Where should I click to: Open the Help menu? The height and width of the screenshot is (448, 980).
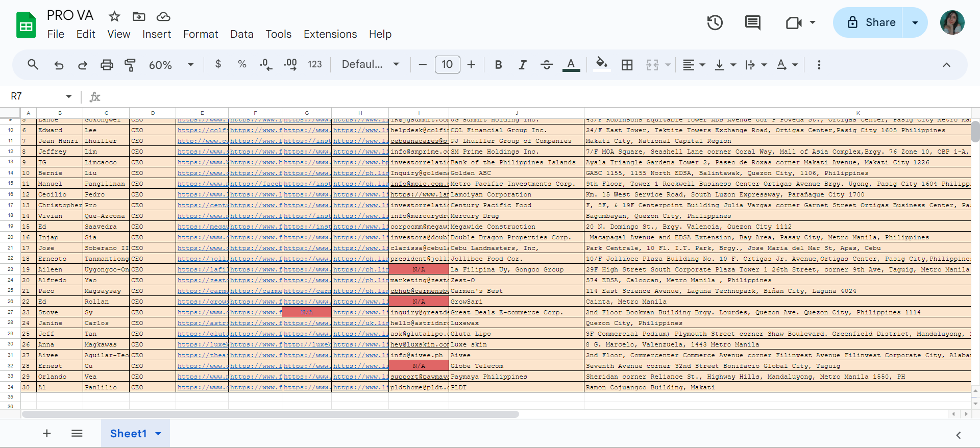[380, 34]
